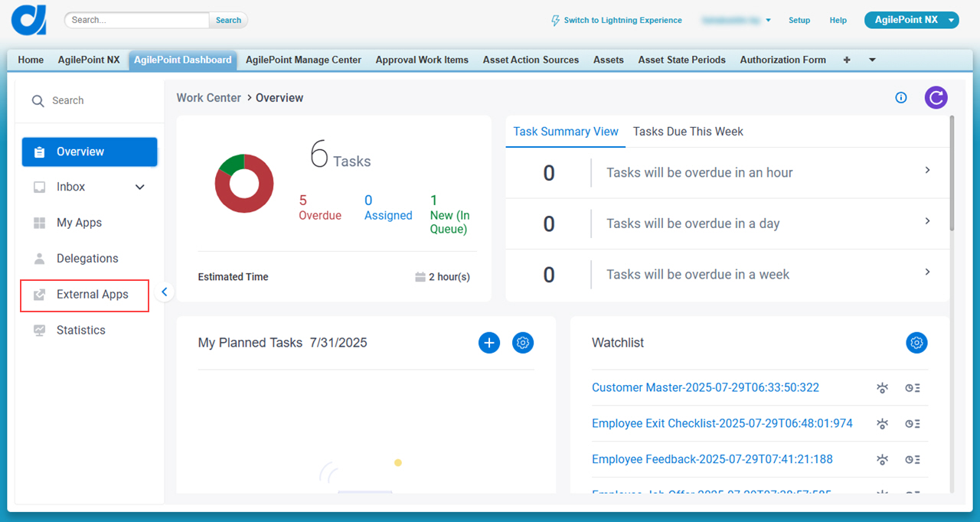980x522 pixels.
Task: Open My Planned Tasks settings gear
Action: [523, 343]
